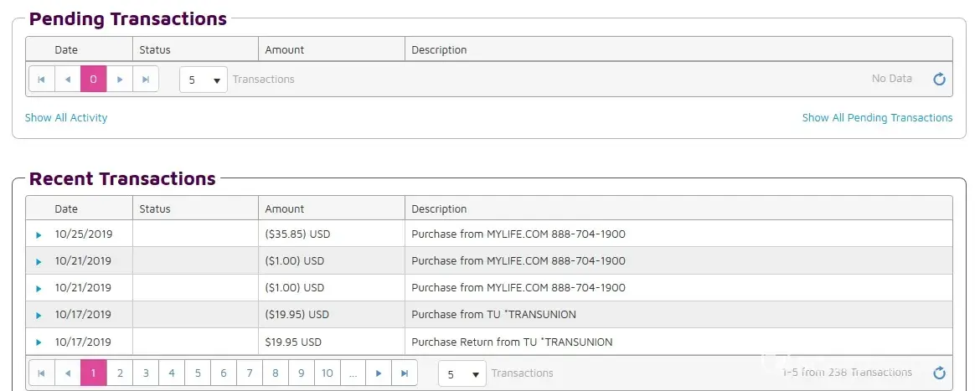980x391 pixels.
Task: Go to previous page of Recent Transactions
Action: coord(67,373)
